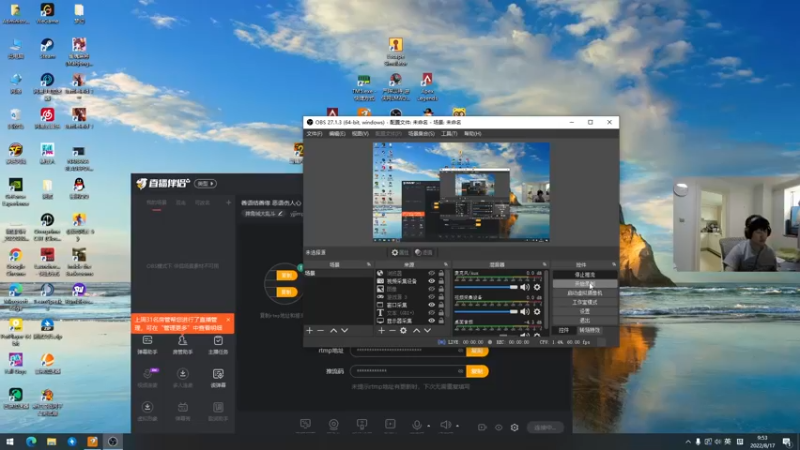The image size is (800, 450).
Task: Click the 启动虚拟摄像机 button in the OBS Controls panel
Action: pos(585,293)
